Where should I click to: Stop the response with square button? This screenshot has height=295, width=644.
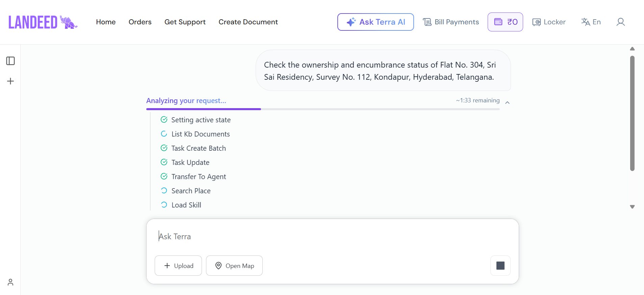[500, 266]
